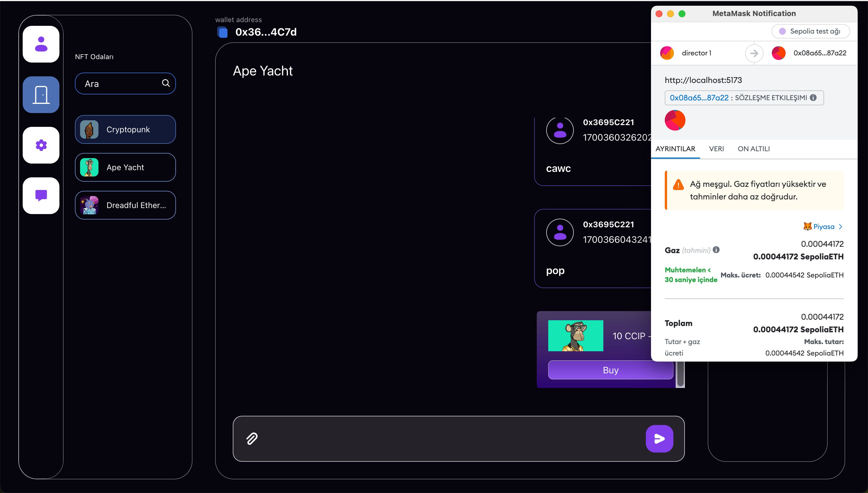Switch to the ON ALTILI tab
Screen dimensions: 868x493
click(x=753, y=149)
